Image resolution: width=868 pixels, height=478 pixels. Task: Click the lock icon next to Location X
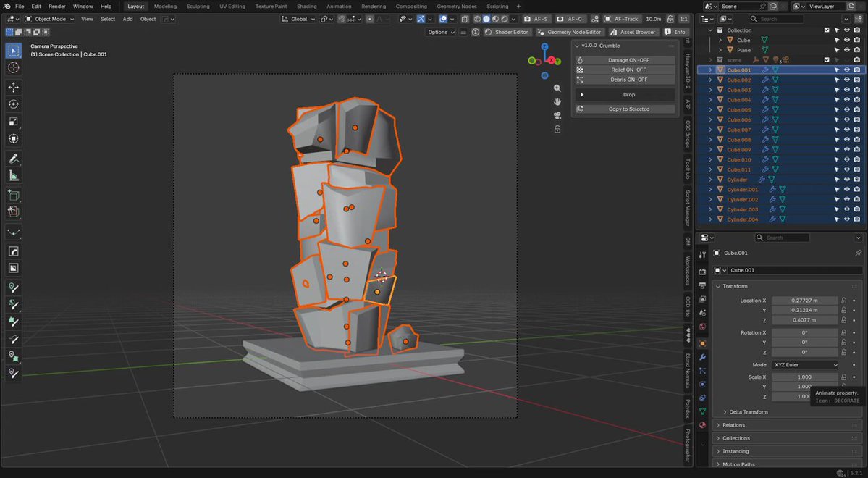843,301
